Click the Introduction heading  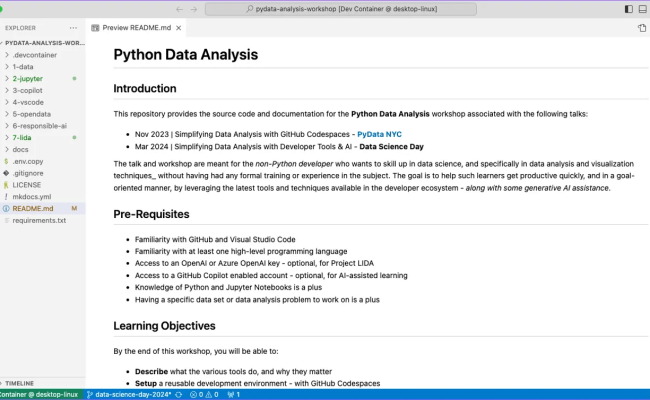pos(145,88)
